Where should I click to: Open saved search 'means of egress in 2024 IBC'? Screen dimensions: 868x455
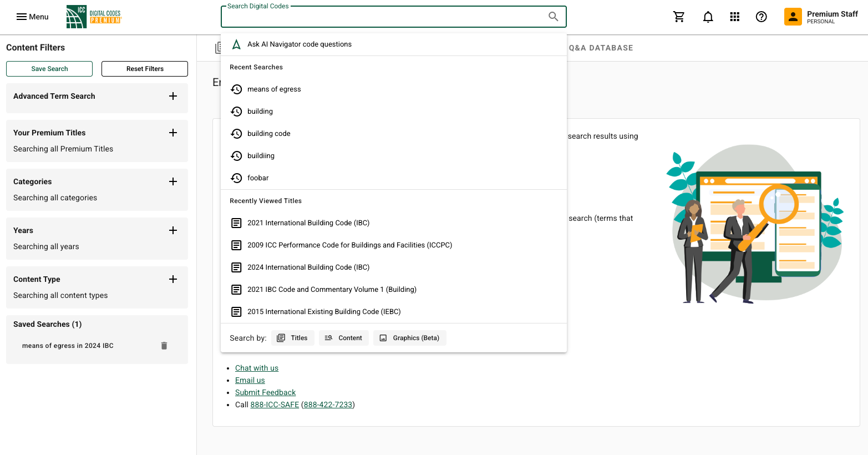pyautogui.click(x=68, y=346)
